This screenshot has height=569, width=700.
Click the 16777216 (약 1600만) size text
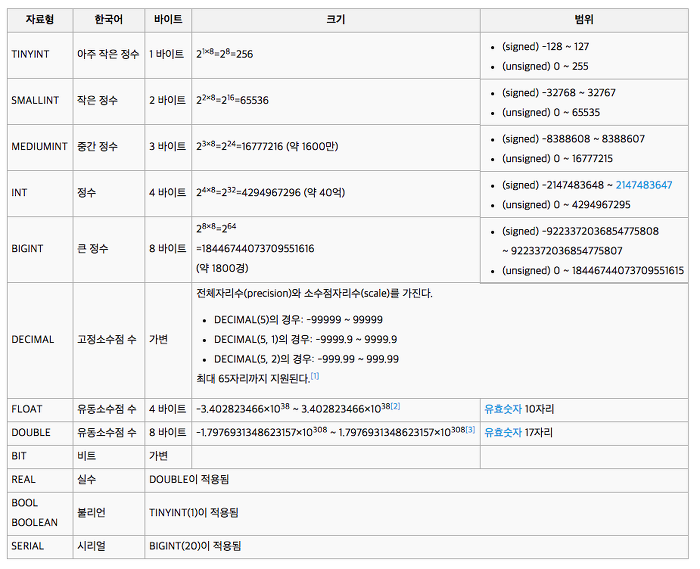(290, 147)
